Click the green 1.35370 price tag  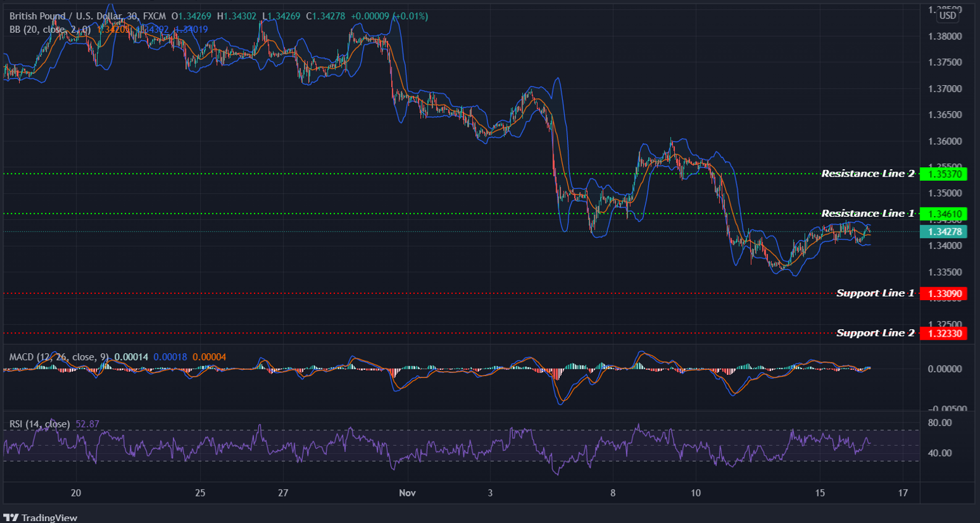944,174
